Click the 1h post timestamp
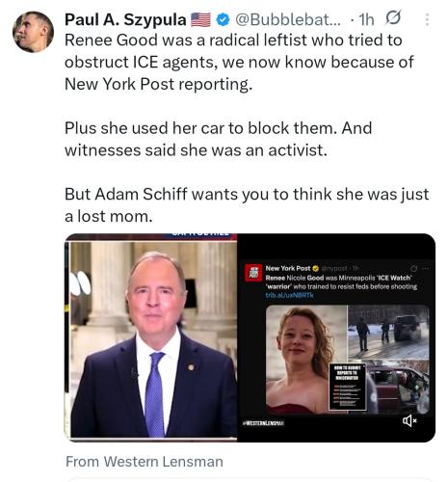Image resolution: width=448 pixels, height=482 pixels. coord(366,20)
